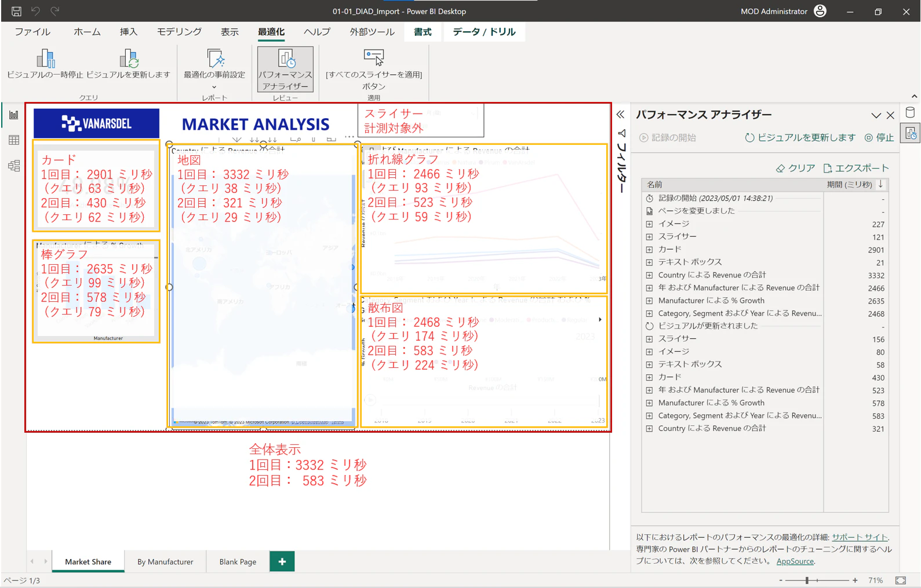Open the サポート サイト link
The width and height of the screenshot is (921, 588).
[860, 537]
